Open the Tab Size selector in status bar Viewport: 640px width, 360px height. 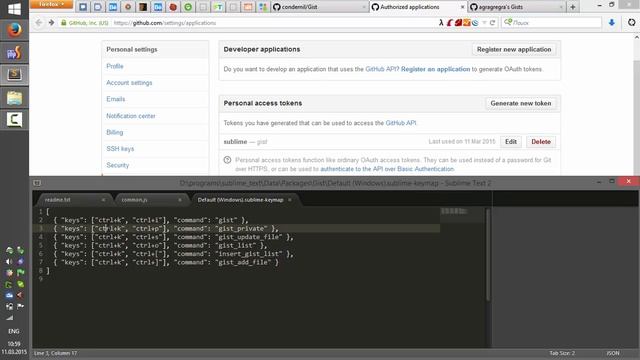tap(562, 353)
